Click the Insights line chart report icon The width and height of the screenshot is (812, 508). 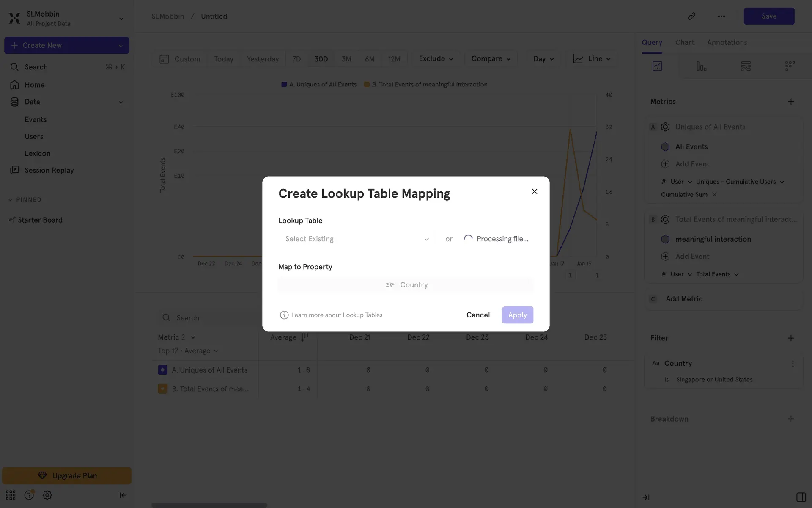tap(657, 66)
